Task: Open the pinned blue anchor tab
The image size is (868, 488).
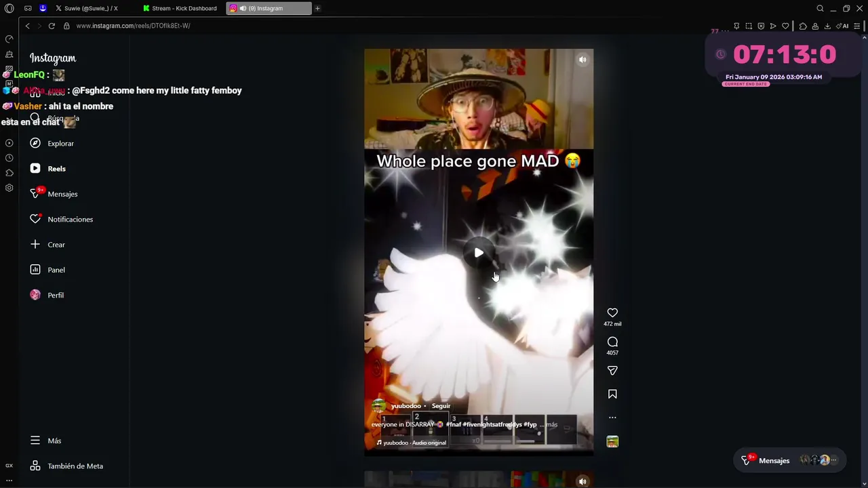Action: (x=43, y=8)
